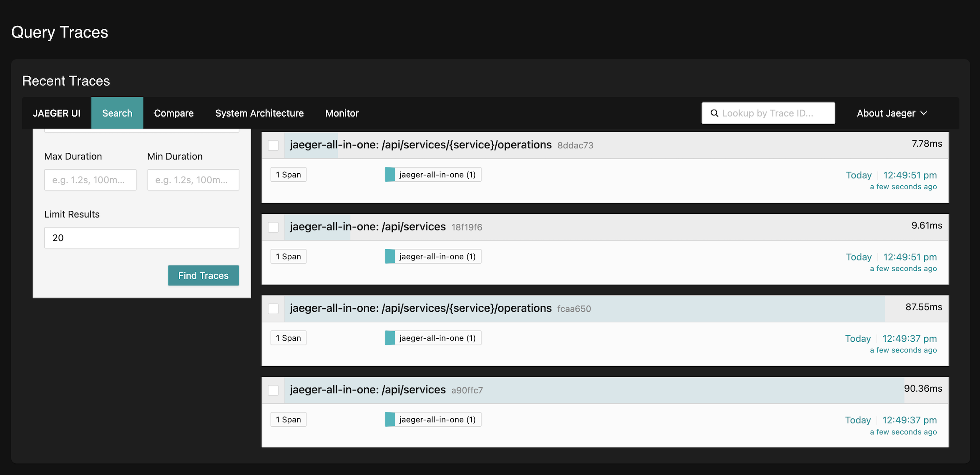Tick the checkbox for trace 8ddac73

[x=273, y=145]
